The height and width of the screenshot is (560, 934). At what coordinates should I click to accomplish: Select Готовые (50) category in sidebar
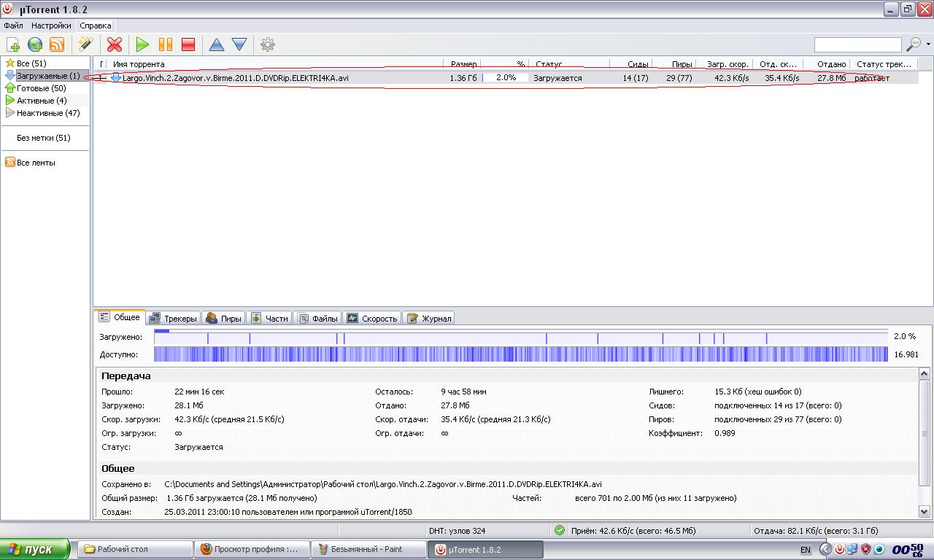coord(41,88)
